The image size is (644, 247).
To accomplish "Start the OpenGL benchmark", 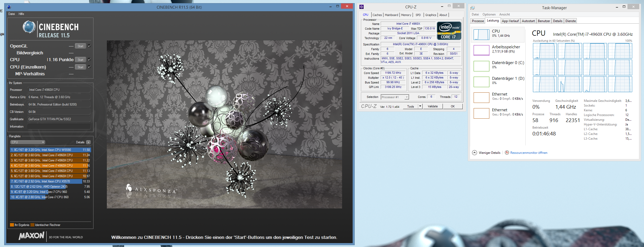I will pos(80,46).
